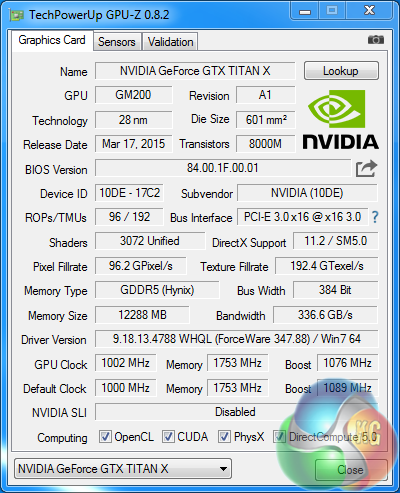Click the NVIDIA SLI status field
The width and height of the screenshot is (400, 493).
pos(237,412)
